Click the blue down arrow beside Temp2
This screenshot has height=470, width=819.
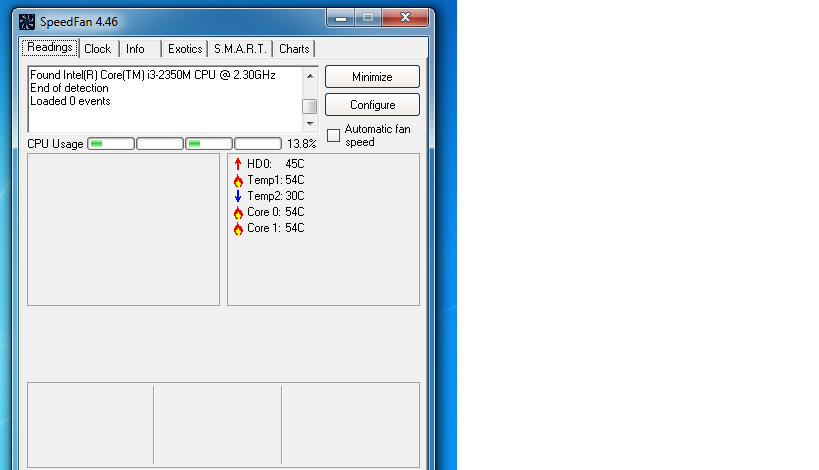click(x=238, y=196)
